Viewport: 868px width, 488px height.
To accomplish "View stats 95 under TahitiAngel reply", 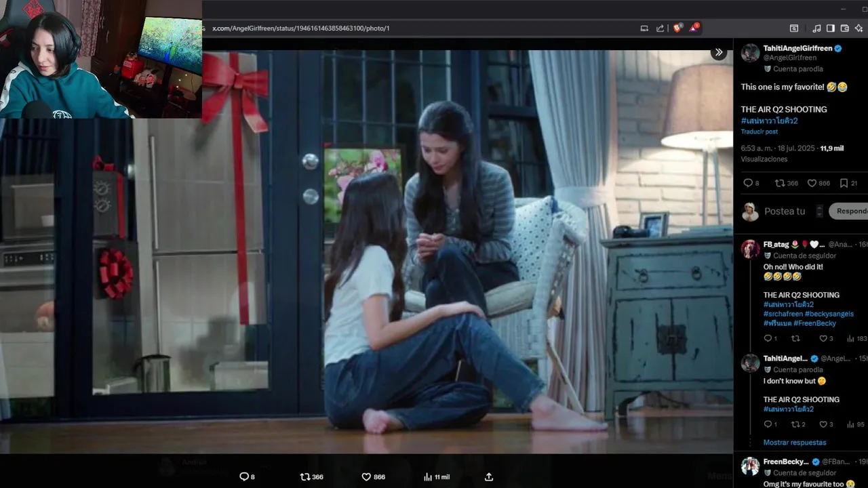I will [856, 424].
